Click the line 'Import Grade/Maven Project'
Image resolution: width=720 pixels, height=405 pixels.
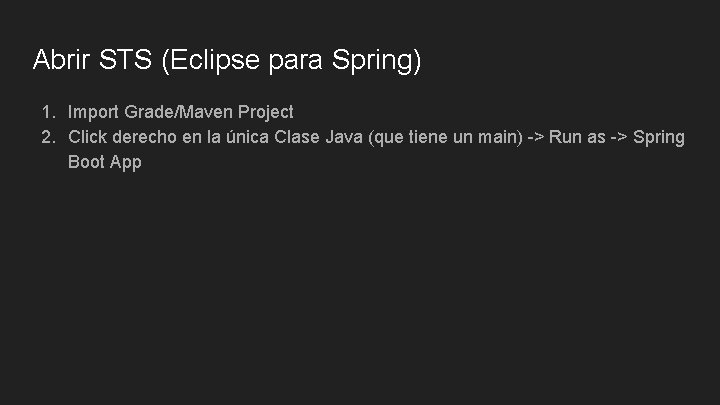pos(180,112)
